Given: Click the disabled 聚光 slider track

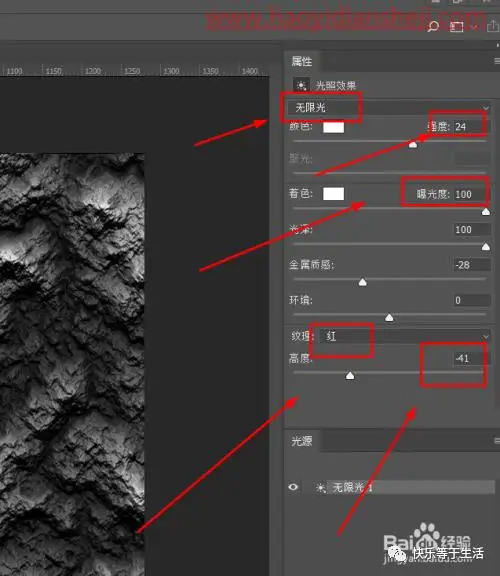Looking at the screenshot, I should (390, 172).
